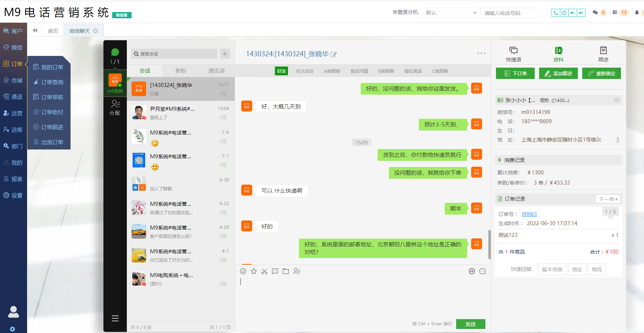644x333 pixels.
Task: Choose the 疑似竞品 tag
Action: point(413,71)
